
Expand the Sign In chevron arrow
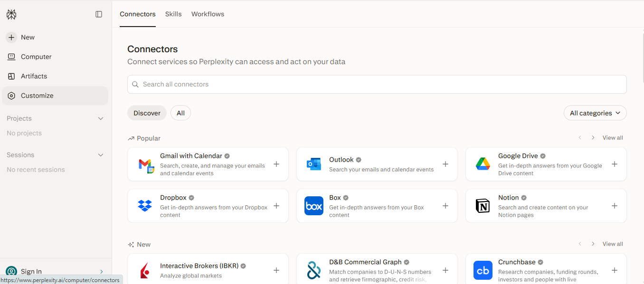pyautogui.click(x=102, y=272)
